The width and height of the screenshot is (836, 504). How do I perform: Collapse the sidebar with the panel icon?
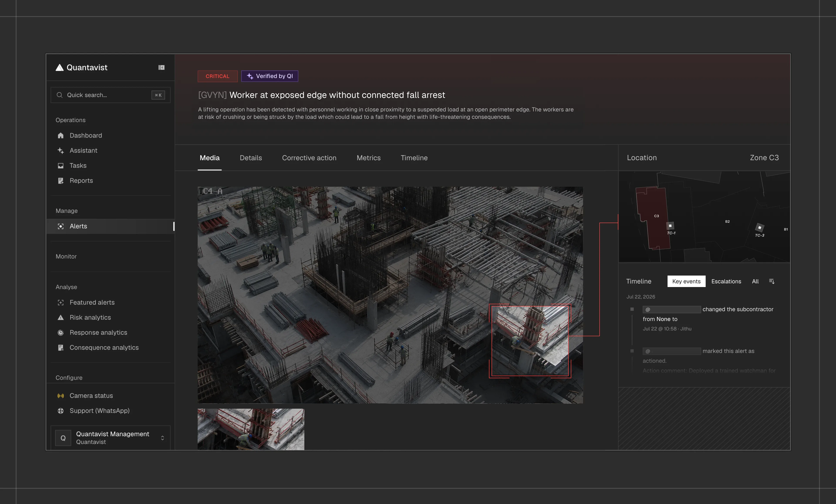(162, 67)
